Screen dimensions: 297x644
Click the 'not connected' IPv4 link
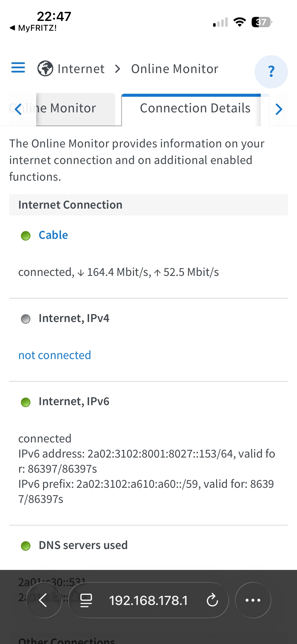[x=55, y=355]
